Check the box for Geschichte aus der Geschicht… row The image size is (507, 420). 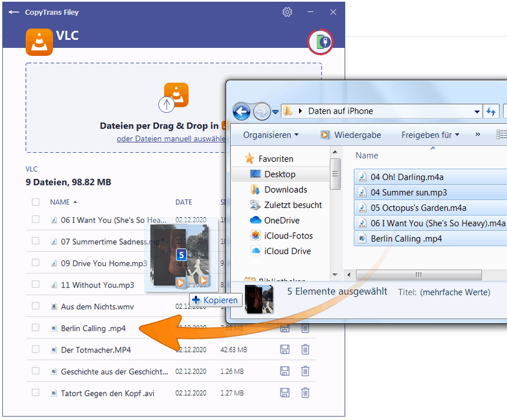pos(36,371)
